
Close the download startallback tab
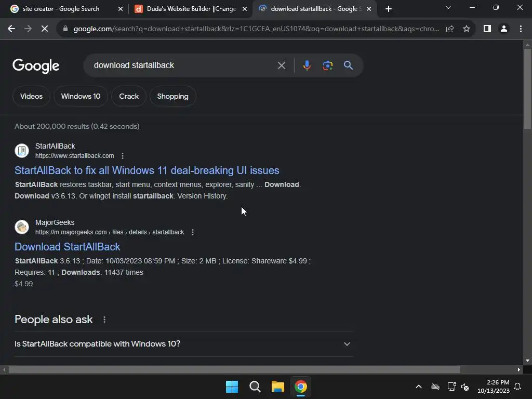pyautogui.click(x=369, y=9)
